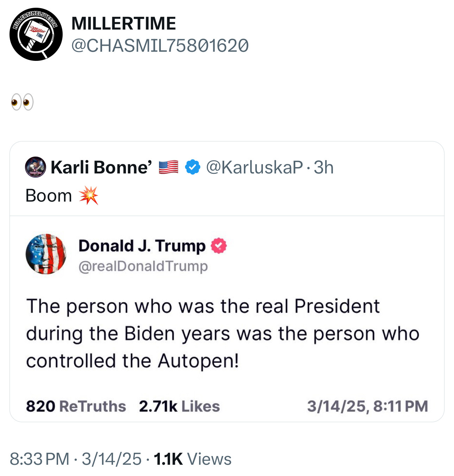Click the Karli Bonne' author name
This screenshot has height=476, width=454.
pos(101,167)
